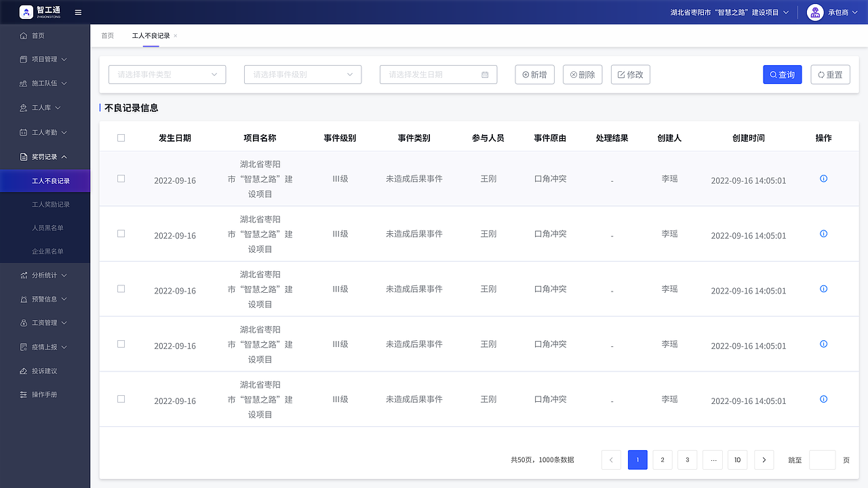Switch to the 首页 tab
The width and height of the screenshot is (868, 488).
coord(107,36)
